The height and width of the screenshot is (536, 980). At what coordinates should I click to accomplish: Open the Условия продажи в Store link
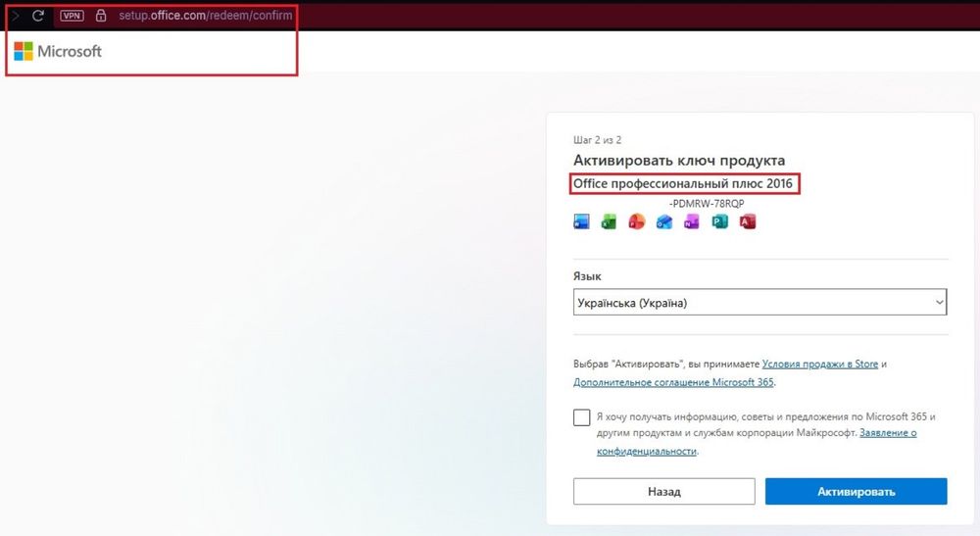pos(820,364)
